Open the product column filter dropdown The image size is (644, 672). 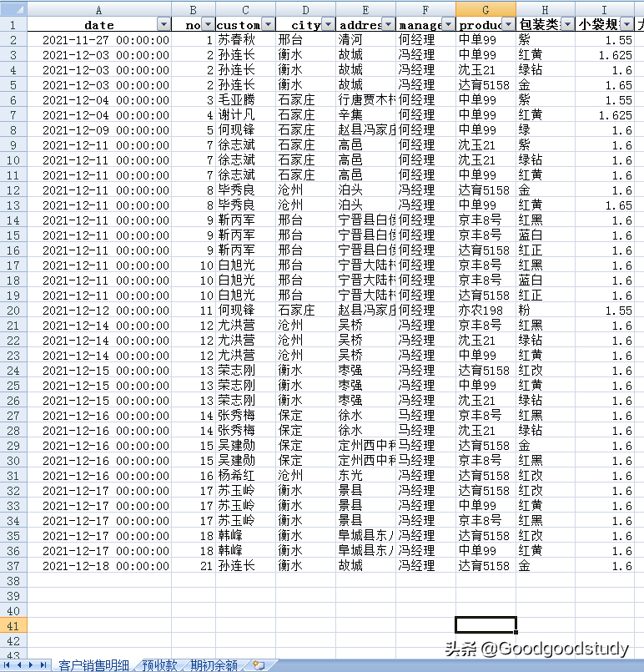508,24
